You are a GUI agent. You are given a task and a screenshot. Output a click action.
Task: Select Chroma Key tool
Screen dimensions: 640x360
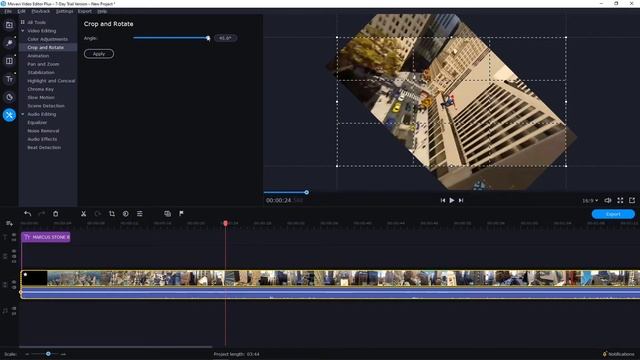pyautogui.click(x=40, y=89)
